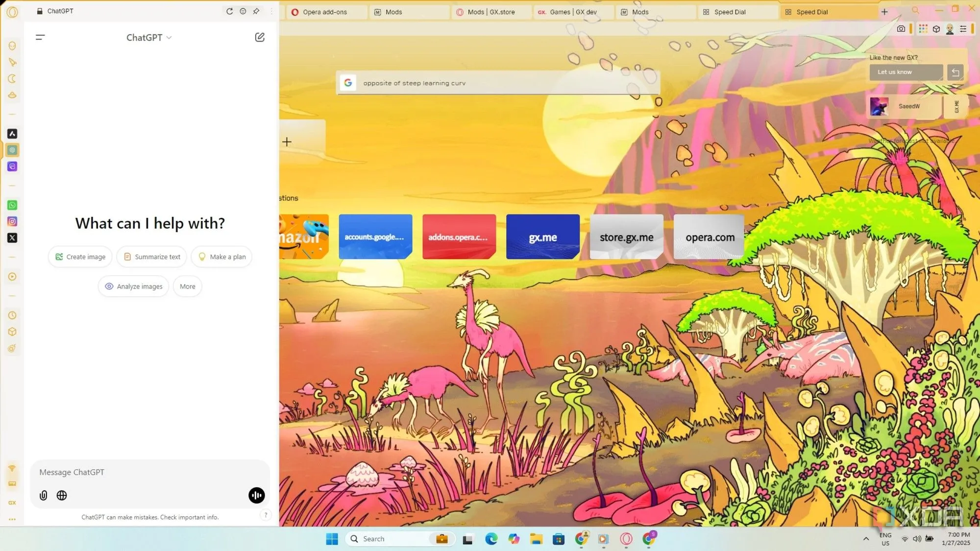This screenshot has height=551, width=980.
Task: Open the smiley feedback icon in panel header
Action: pos(243,11)
